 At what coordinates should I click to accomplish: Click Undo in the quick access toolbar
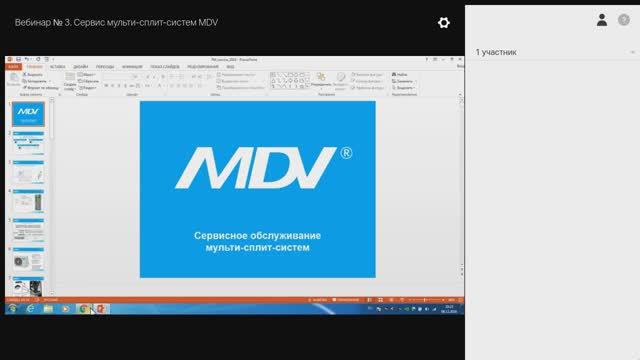click(27, 60)
